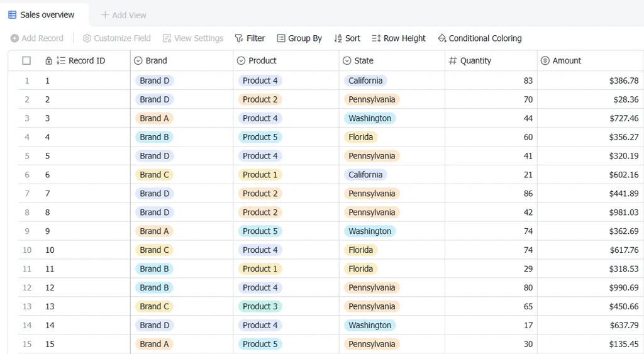
Task: Click the Product 1 tag in row 6
Action: coord(260,175)
